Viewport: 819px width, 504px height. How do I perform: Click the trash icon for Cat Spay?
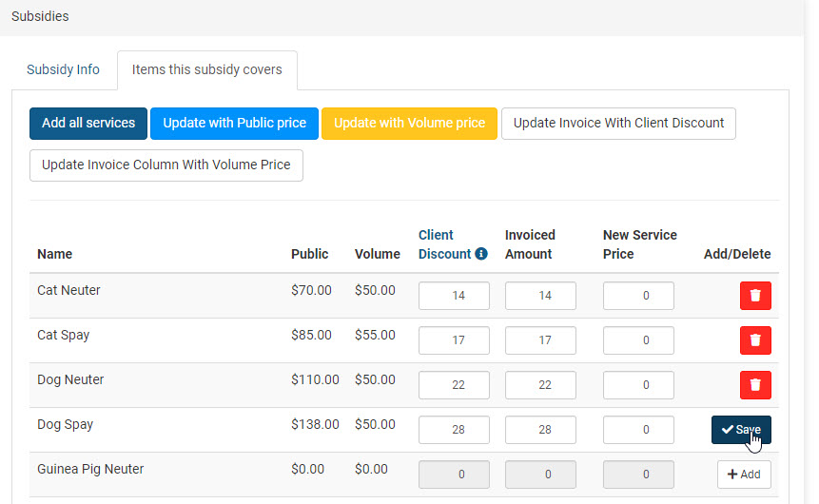pos(755,340)
